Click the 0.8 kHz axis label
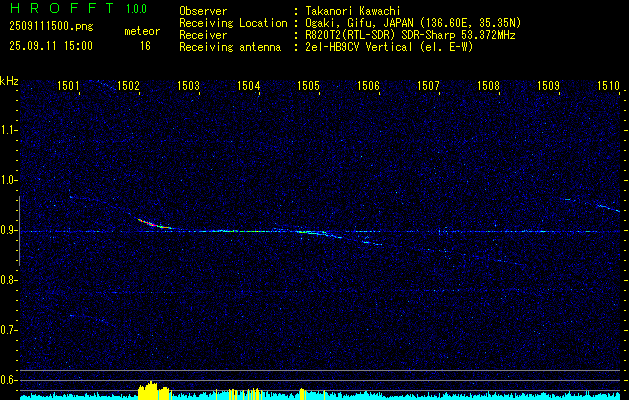This screenshot has width=629, height=400. pos(8,280)
